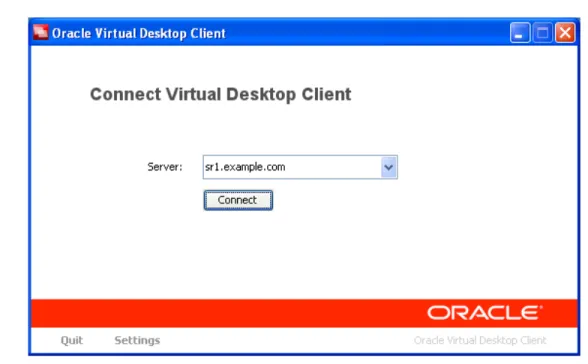Click 'Oracle Virtual Desktop Client' footer text

pyautogui.click(x=480, y=340)
